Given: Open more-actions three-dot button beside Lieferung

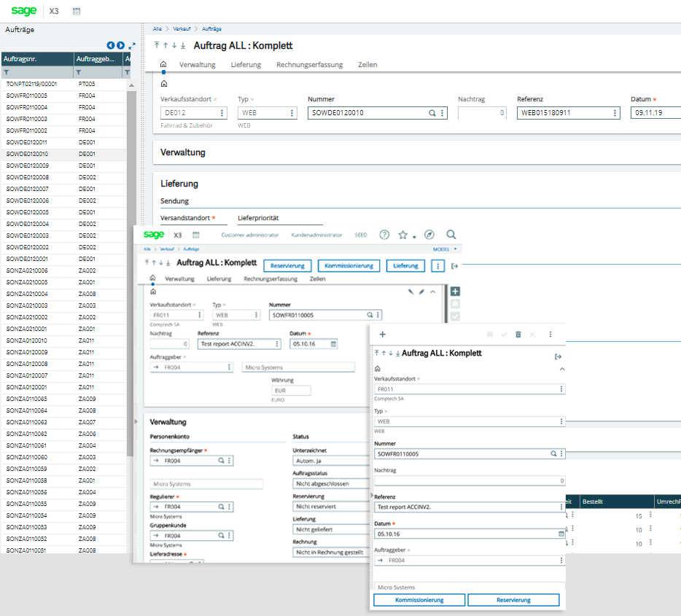Looking at the screenshot, I should coord(437,266).
